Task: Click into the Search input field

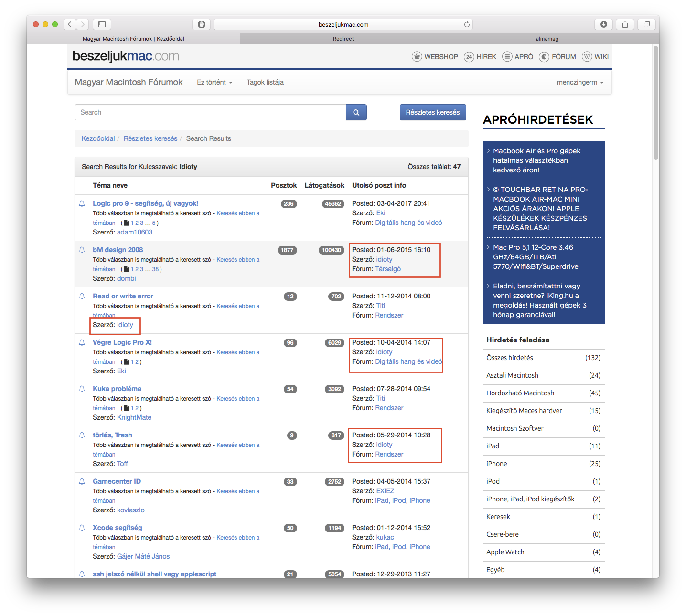Action: pyautogui.click(x=210, y=112)
